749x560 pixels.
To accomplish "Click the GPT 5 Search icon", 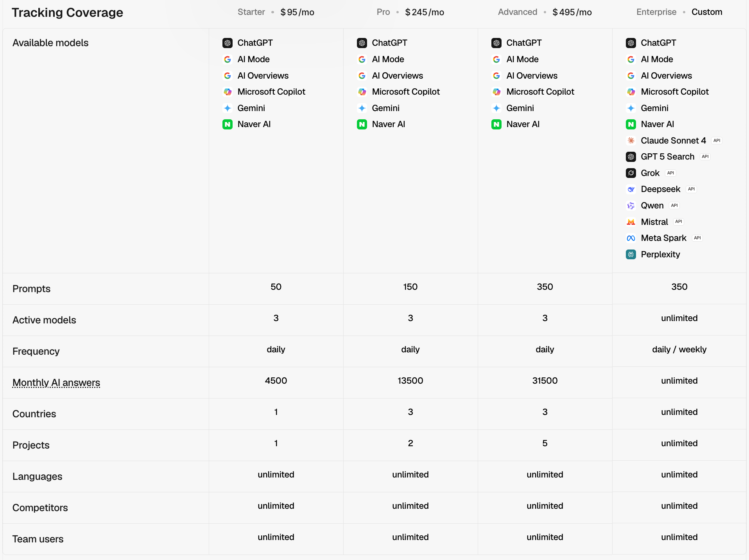I will (x=631, y=157).
